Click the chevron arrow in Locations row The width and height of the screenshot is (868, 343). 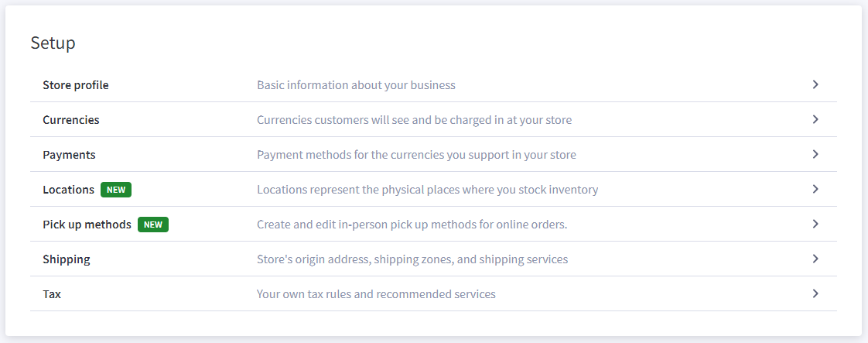(x=815, y=189)
